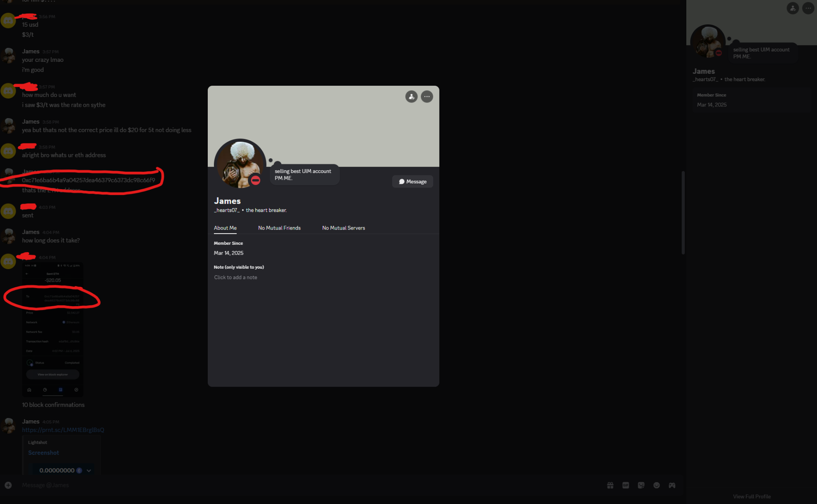Open the more options menu in profile popup
Screen dimensions: 817x504
pos(427,96)
